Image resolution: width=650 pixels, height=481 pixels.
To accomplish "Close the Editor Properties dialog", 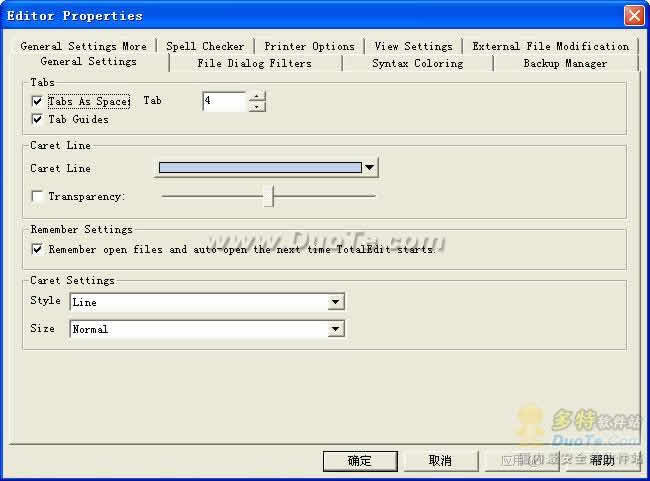I will tap(634, 16).
